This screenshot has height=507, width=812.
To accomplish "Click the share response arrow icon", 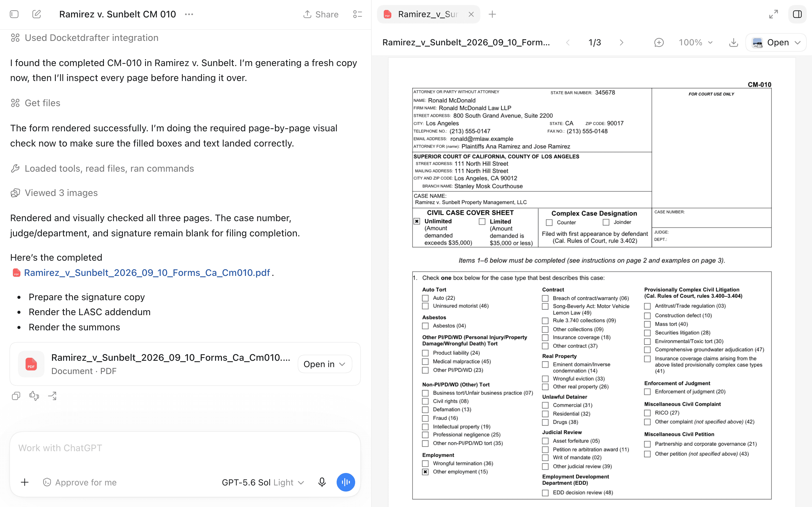I will coord(53,396).
